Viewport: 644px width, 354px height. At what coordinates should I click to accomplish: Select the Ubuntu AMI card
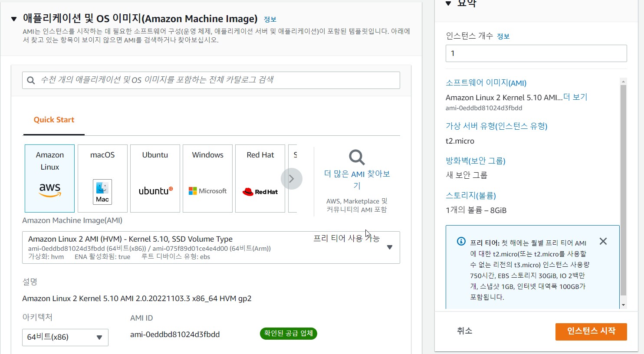click(x=155, y=178)
